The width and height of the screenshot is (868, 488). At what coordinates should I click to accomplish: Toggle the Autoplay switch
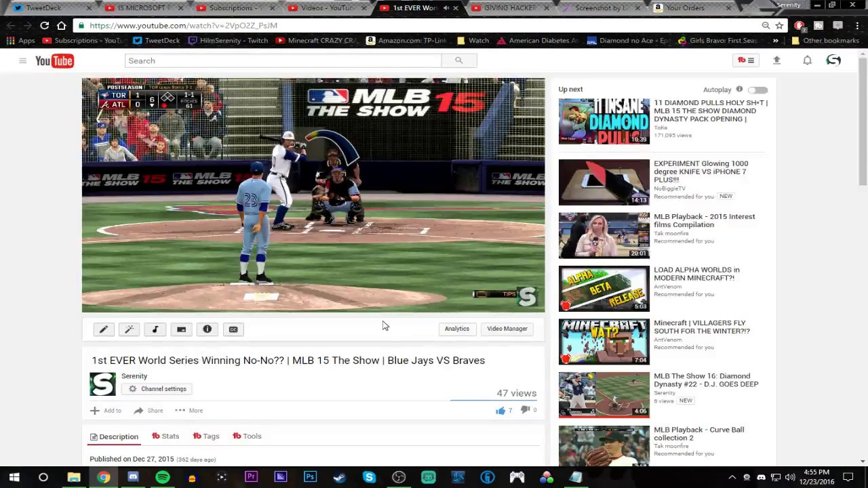758,90
